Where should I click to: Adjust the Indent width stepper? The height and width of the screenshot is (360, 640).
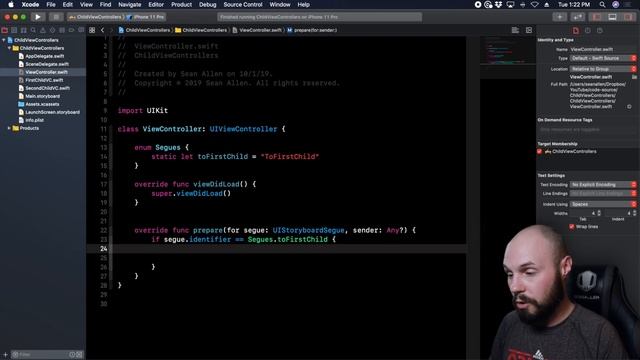[x=634, y=213]
